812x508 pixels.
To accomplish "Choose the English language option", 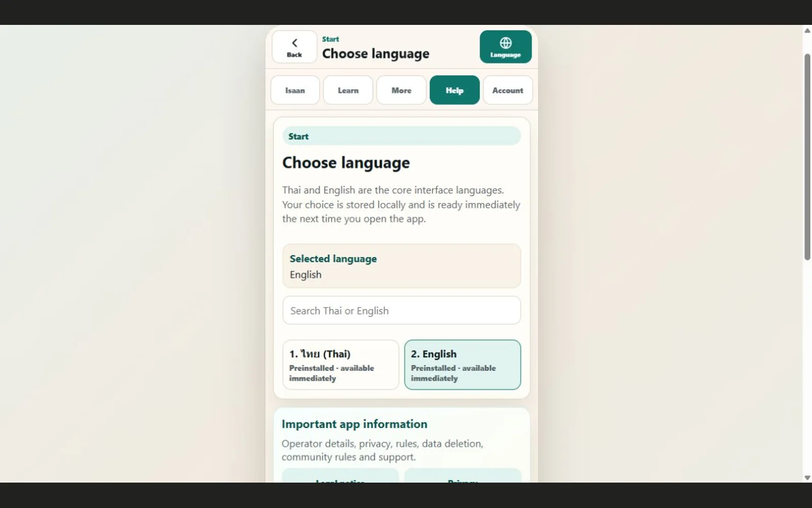I will coord(462,365).
